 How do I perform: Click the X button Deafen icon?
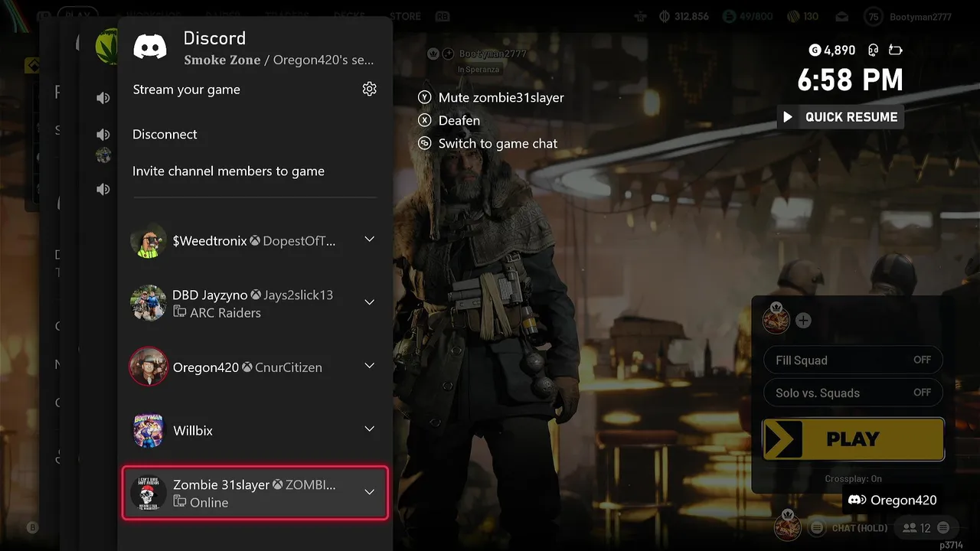click(425, 121)
